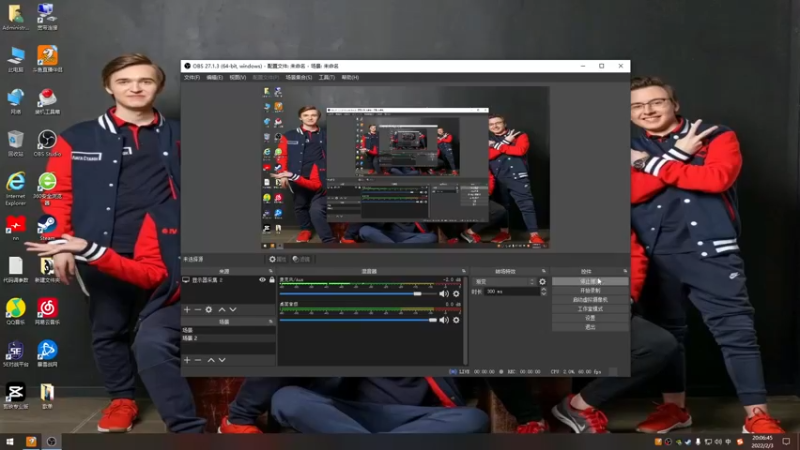
Task: Open source properties gear in Sources panel
Action: point(209,310)
